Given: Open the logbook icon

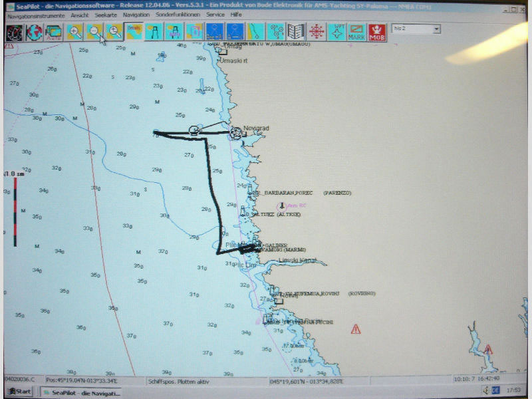Looking at the screenshot, I should pos(297,31).
